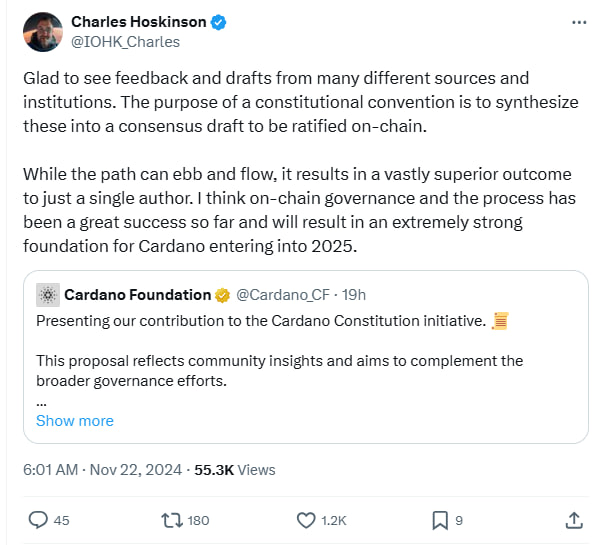Click Cardano Foundation's gold verified badge
This screenshot has height=545, width=600.
[222, 295]
